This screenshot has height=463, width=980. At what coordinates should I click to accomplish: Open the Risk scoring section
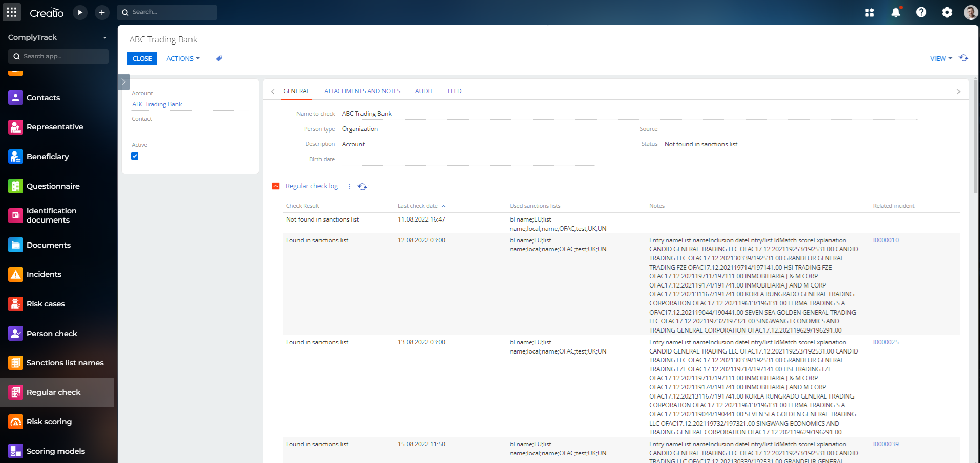click(49, 422)
